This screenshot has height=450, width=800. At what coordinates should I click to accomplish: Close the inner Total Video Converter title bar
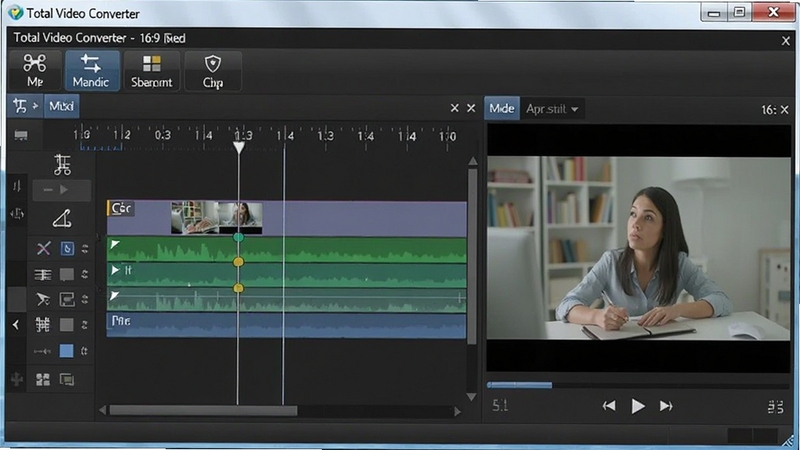click(786, 41)
